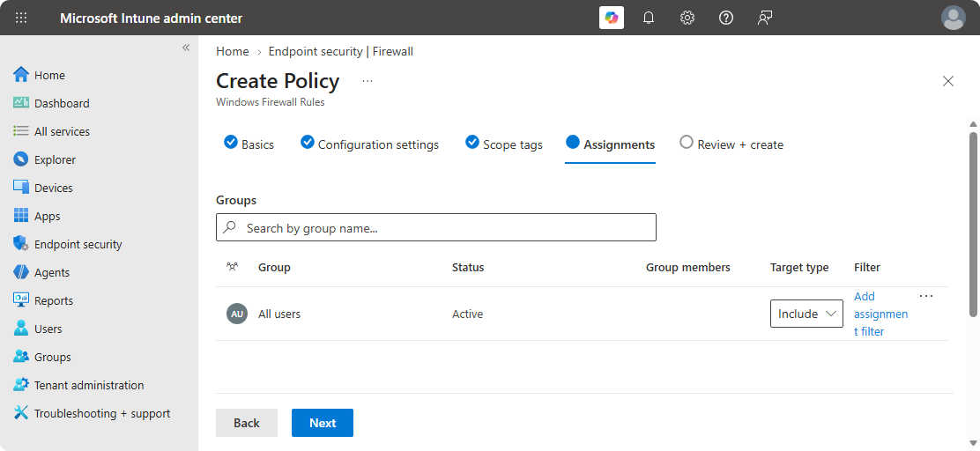Click the Endpoint security shield icon
The height and width of the screenshot is (451, 980).
[x=21, y=244]
